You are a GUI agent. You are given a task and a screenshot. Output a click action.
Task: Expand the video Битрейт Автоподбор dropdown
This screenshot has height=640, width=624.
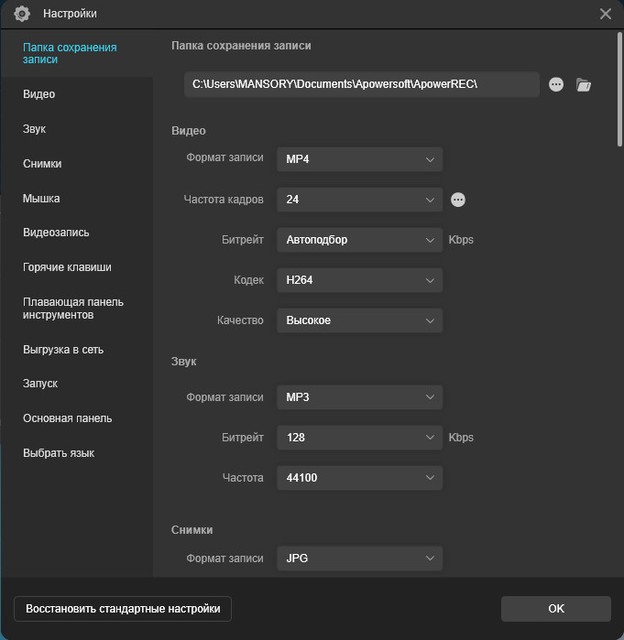coord(359,240)
